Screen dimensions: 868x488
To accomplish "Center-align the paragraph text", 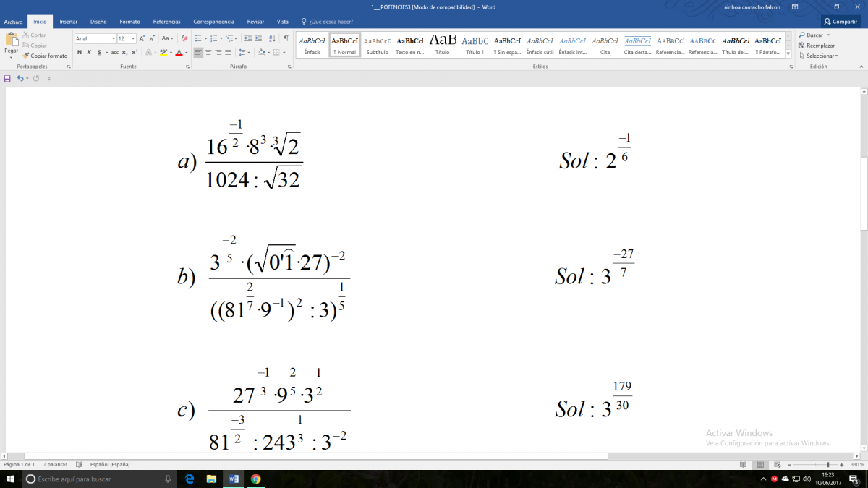I will click(x=208, y=53).
